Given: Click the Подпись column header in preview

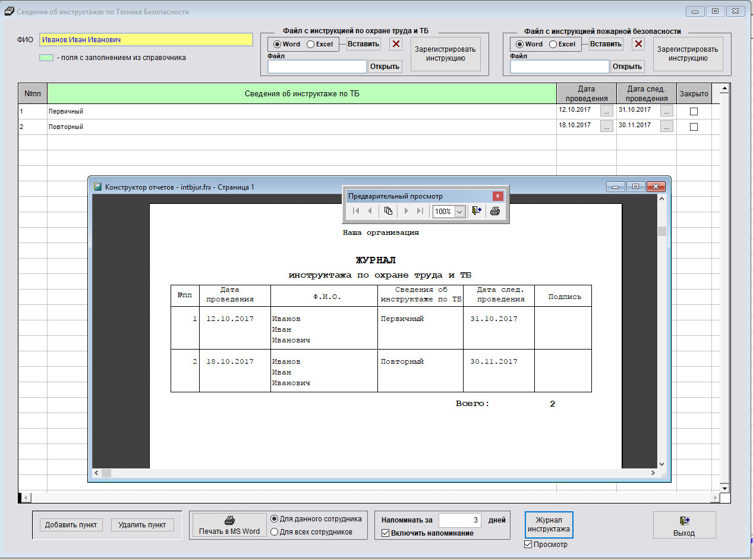Looking at the screenshot, I should tap(565, 297).
